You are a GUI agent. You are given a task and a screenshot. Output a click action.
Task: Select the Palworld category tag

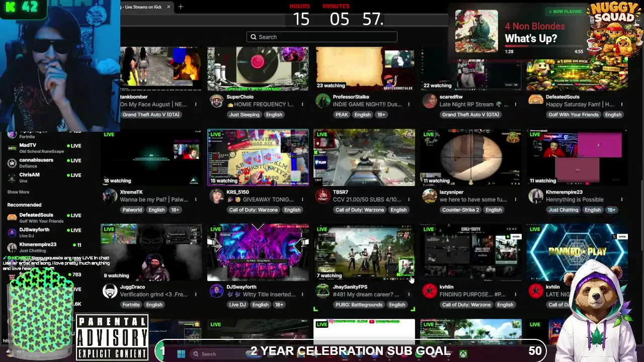[x=132, y=210]
